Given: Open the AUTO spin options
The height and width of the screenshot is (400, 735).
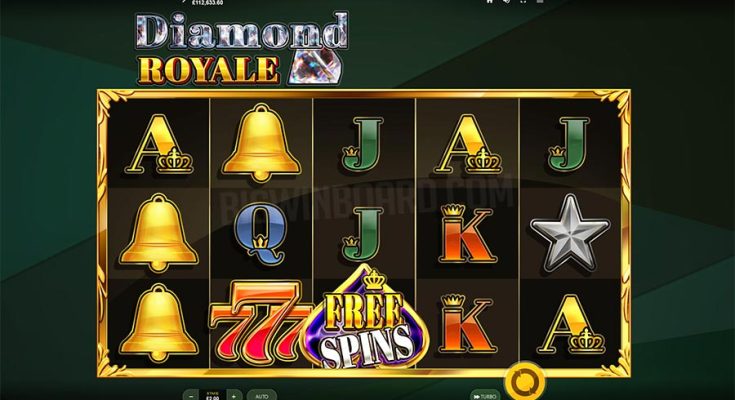Looking at the screenshot, I should pos(262,395).
